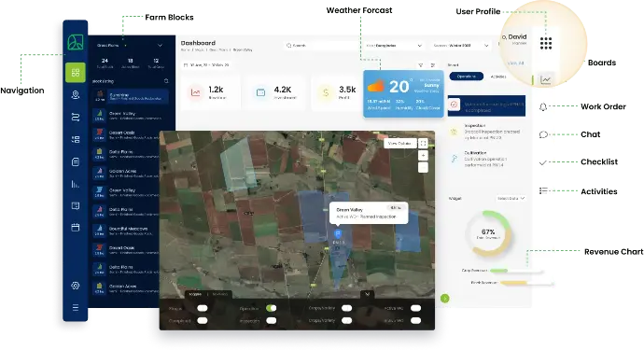Open the bar chart reports sidebar icon
Viewport: 644px width, 350px height.
76,184
